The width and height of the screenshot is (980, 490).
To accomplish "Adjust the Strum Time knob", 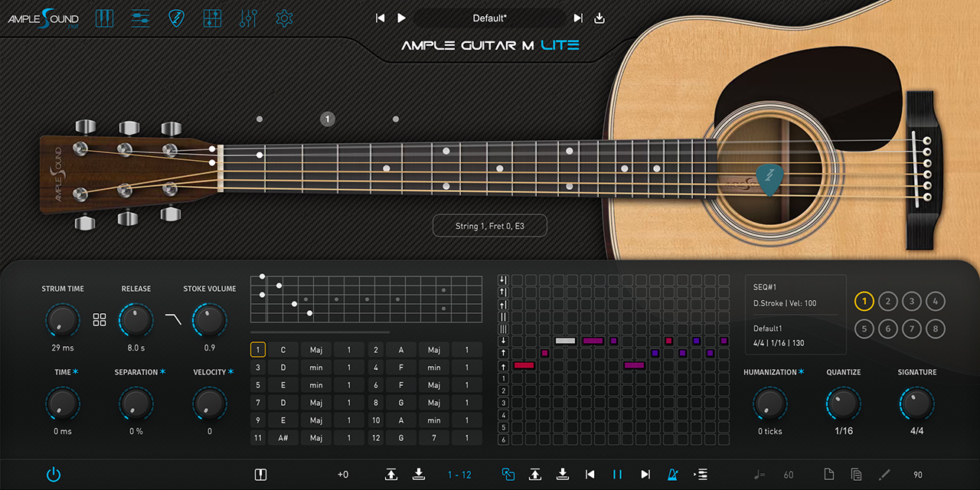I will coord(63,319).
